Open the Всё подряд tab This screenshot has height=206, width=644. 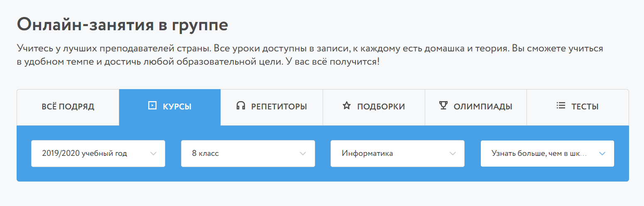68,107
